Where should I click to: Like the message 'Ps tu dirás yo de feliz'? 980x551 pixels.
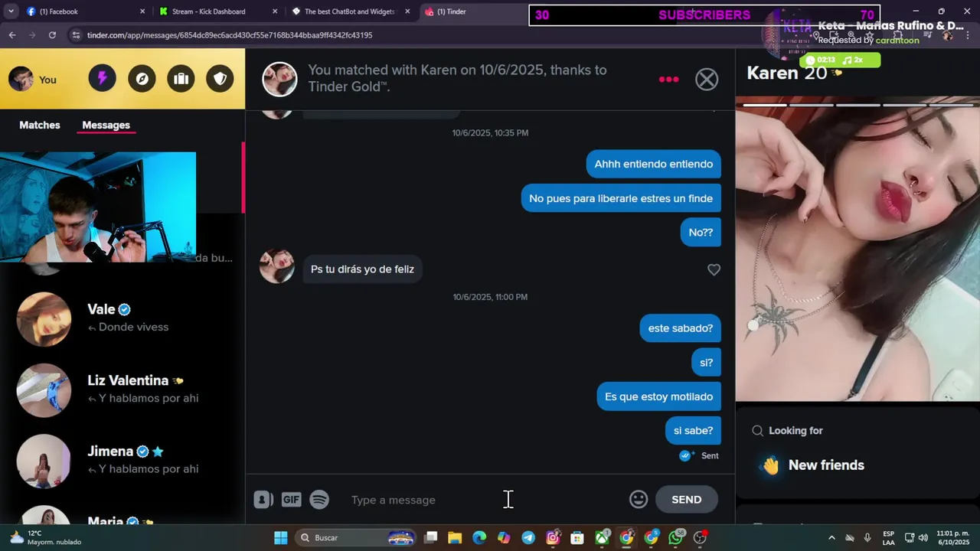(x=714, y=269)
